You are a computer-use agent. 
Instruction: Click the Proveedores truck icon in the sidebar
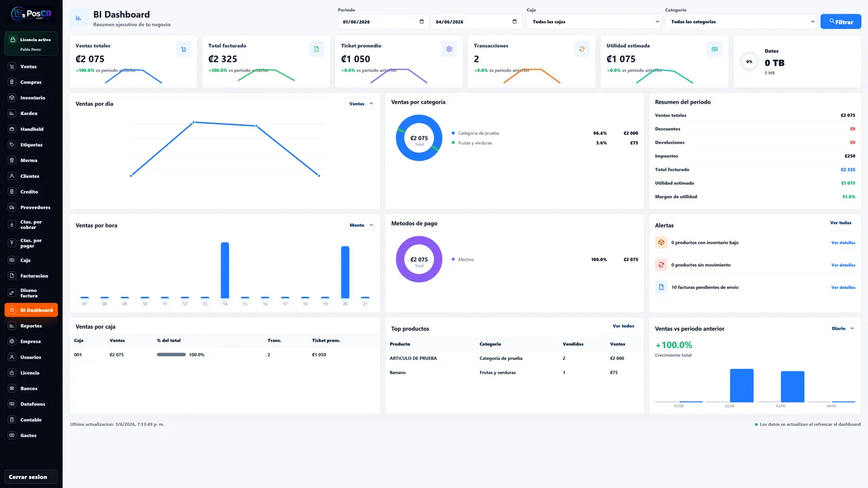(x=12, y=207)
